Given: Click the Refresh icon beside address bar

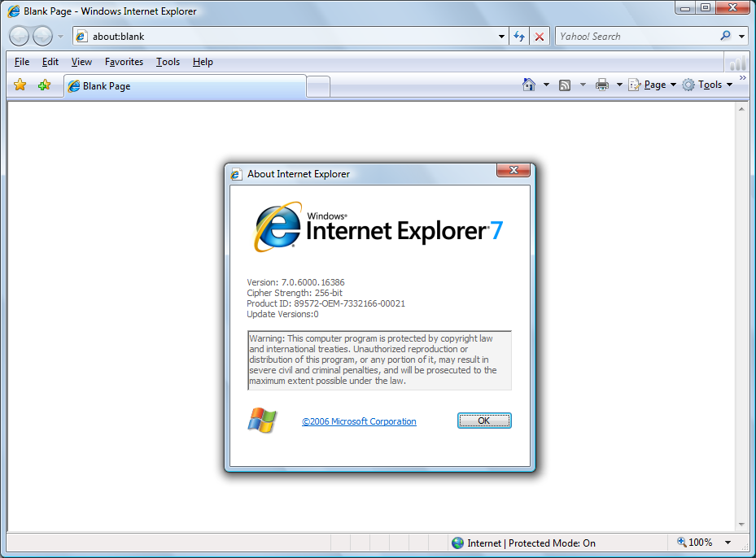Looking at the screenshot, I should pos(519,37).
